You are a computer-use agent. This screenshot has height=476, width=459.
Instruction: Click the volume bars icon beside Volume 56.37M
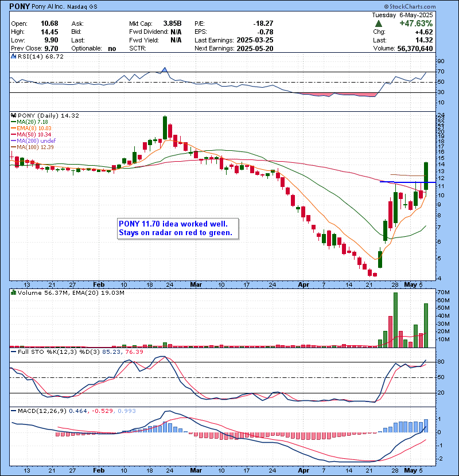[13, 292]
